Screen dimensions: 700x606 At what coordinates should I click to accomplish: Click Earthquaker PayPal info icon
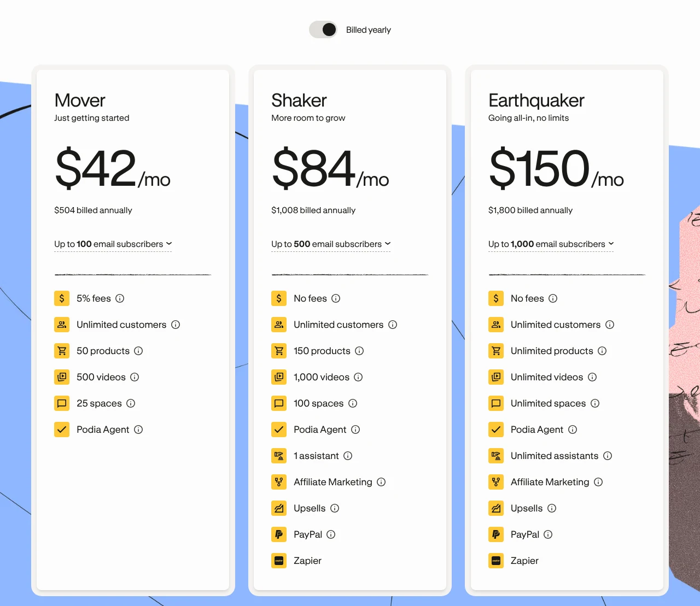(548, 534)
